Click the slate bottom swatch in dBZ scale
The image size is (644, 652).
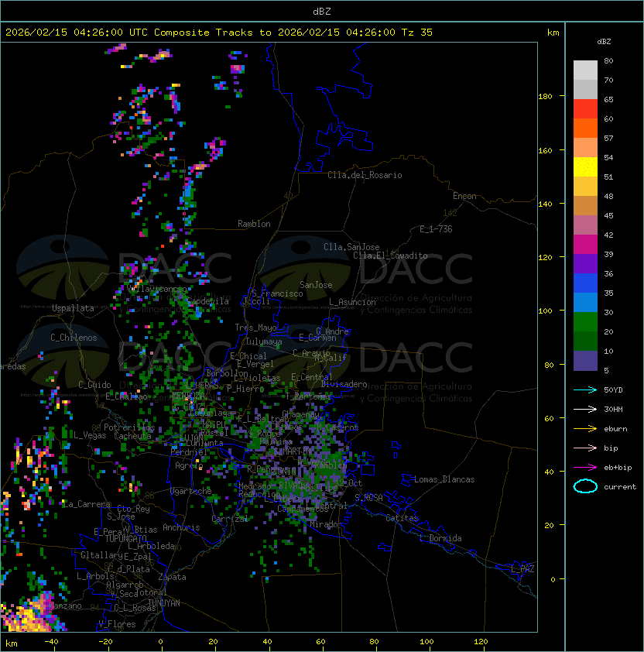click(x=585, y=361)
